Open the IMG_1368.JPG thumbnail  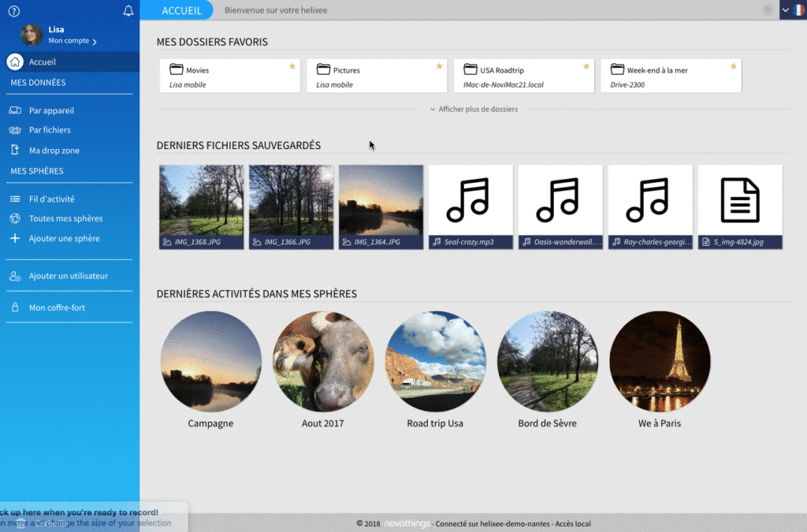[x=201, y=201]
